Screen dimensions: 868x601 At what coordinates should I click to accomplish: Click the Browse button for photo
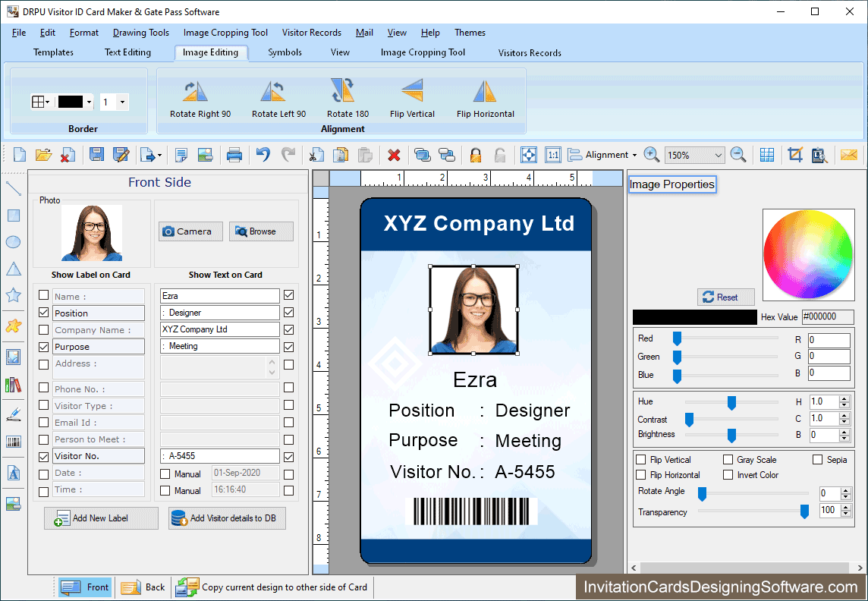point(261,231)
